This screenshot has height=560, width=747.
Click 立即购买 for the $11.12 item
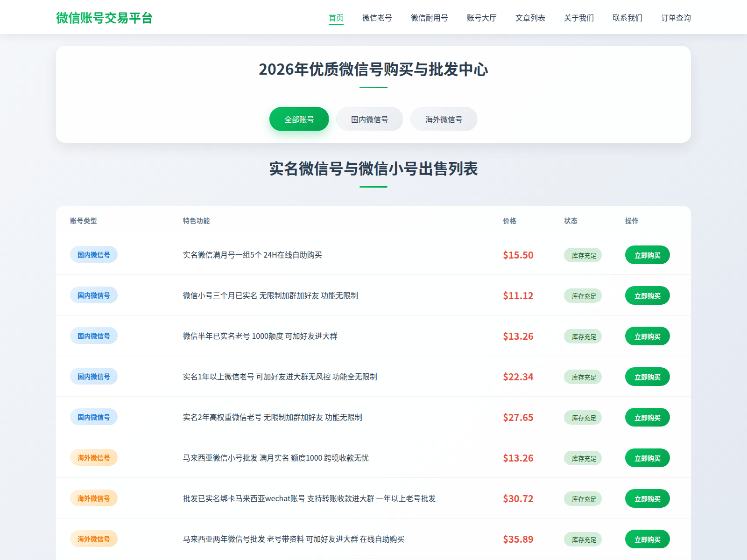(x=647, y=295)
